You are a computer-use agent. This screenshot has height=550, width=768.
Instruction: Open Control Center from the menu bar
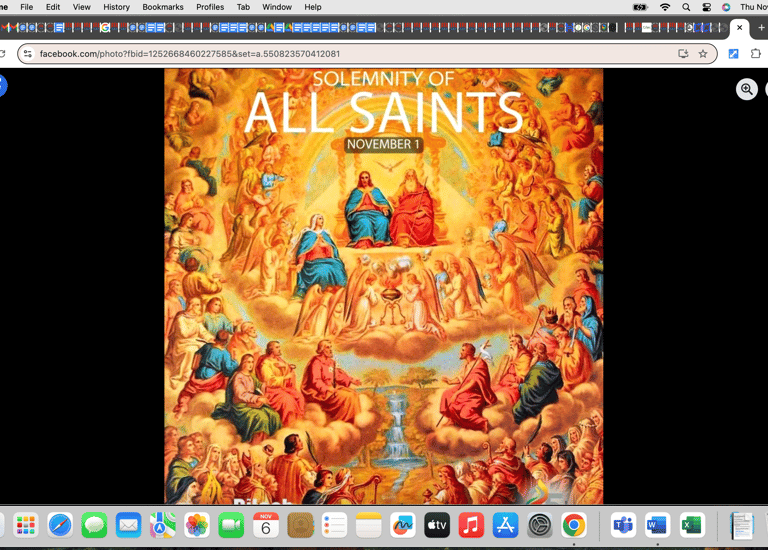click(706, 7)
